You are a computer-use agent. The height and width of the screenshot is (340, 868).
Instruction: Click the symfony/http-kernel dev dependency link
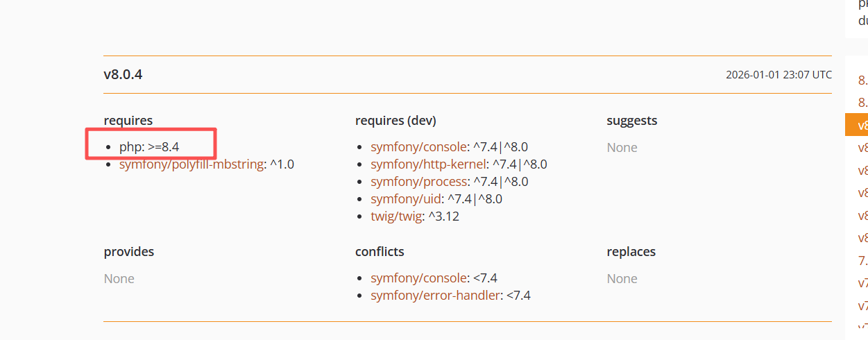[x=429, y=164]
